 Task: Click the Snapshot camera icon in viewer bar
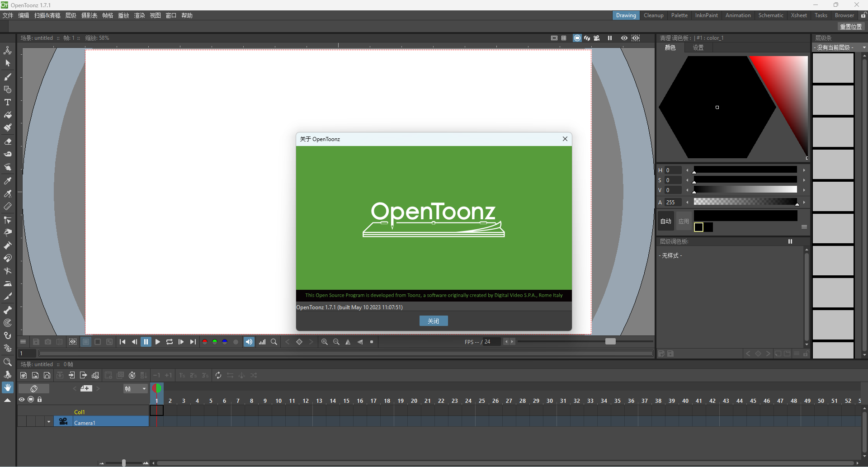point(48,342)
